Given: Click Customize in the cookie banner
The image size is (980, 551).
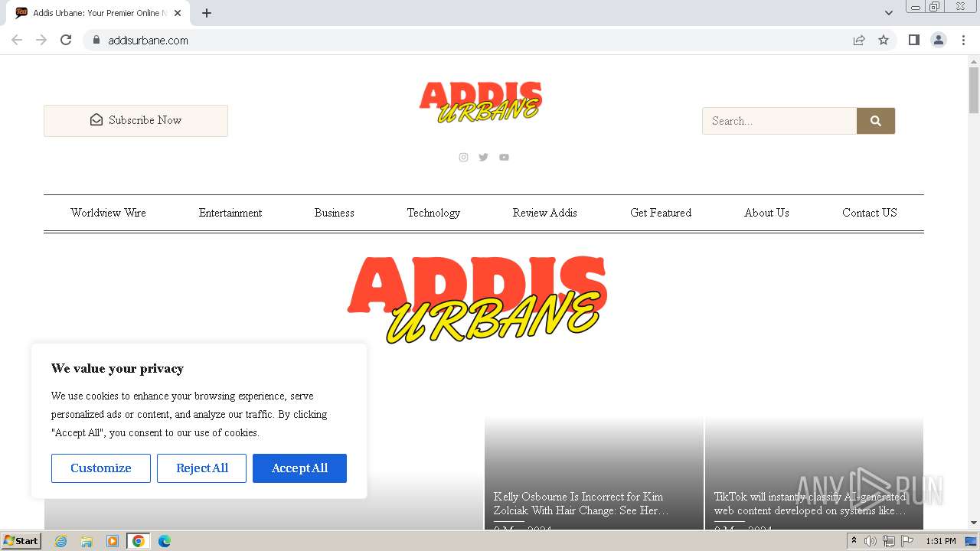Looking at the screenshot, I should tap(101, 468).
